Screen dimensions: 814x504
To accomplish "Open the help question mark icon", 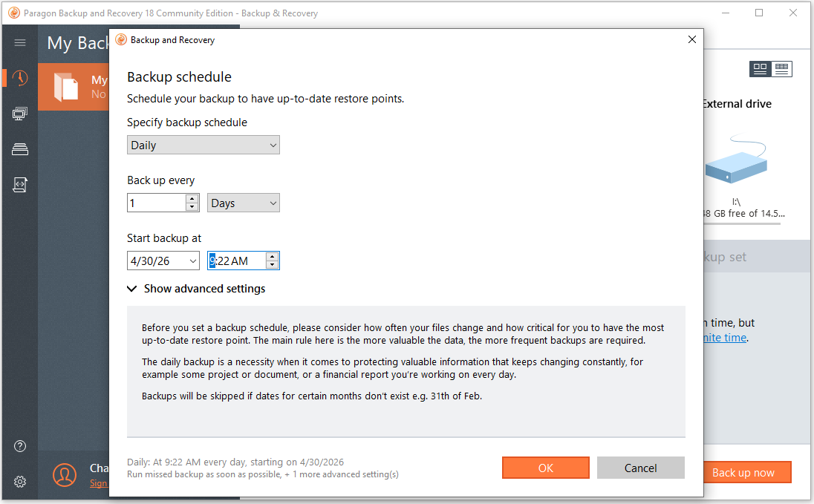I will pyautogui.click(x=20, y=446).
